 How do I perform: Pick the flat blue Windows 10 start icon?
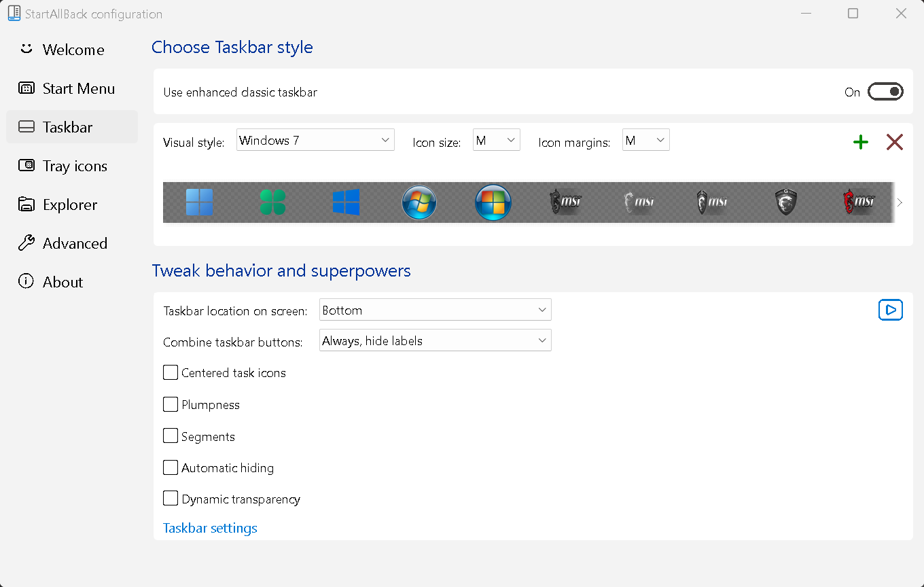click(x=346, y=202)
